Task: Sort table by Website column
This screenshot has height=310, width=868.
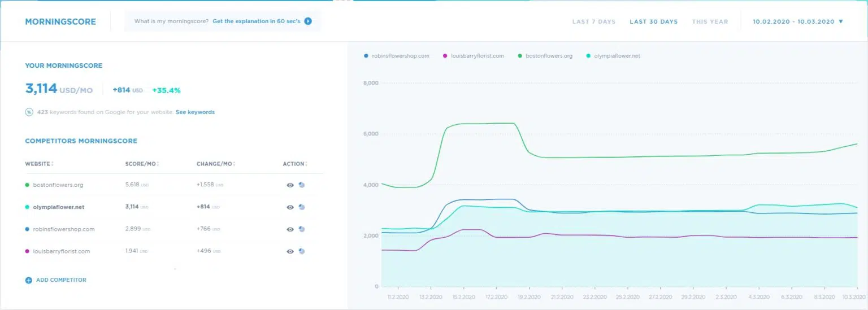Action: [x=39, y=164]
